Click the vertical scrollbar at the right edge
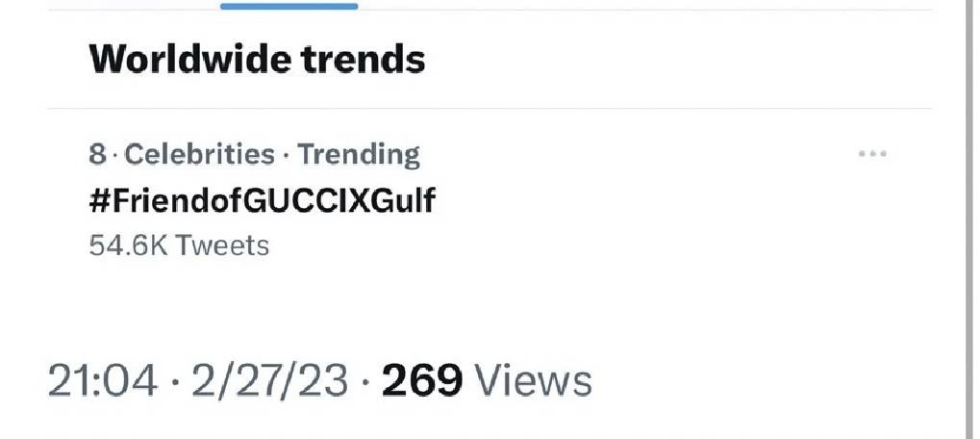This screenshot has width=980, height=439. coord(968,219)
